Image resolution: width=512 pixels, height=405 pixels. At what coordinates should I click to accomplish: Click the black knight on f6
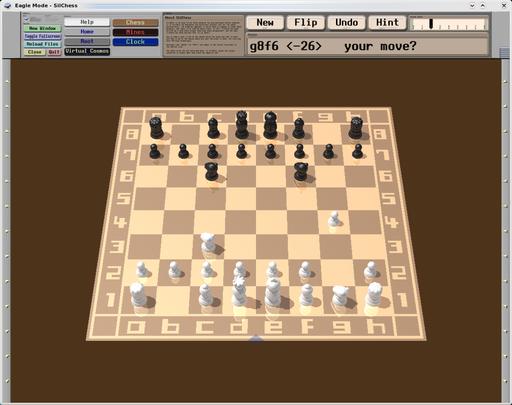click(x=301, y=171)
